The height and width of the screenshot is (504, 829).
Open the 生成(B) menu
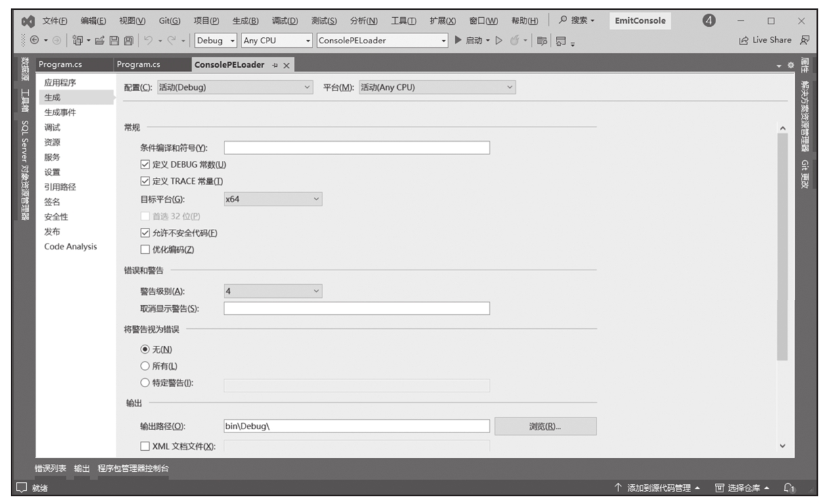click(x=245, y=21)
